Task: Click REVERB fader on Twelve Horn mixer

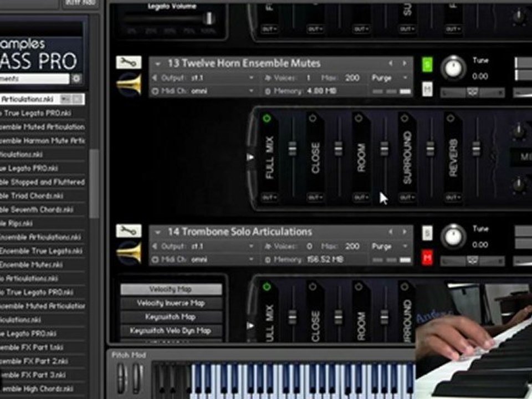Action: click(477, 149)
